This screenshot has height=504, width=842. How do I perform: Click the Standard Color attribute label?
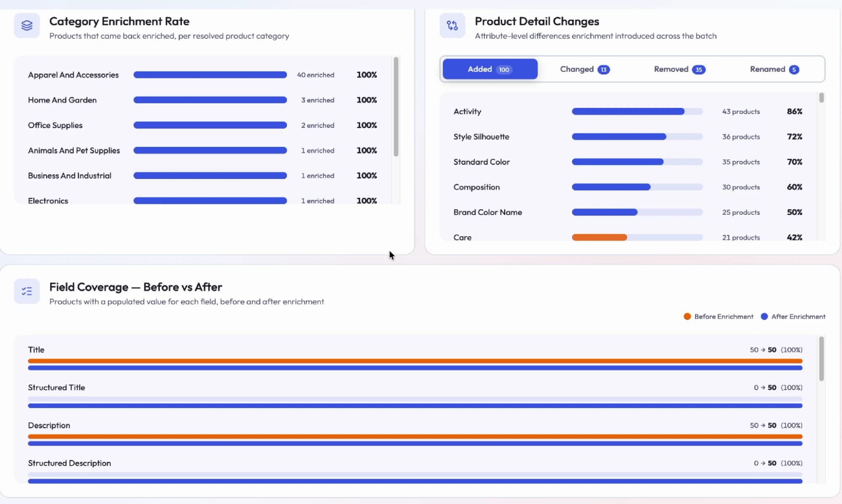[481, 162]
